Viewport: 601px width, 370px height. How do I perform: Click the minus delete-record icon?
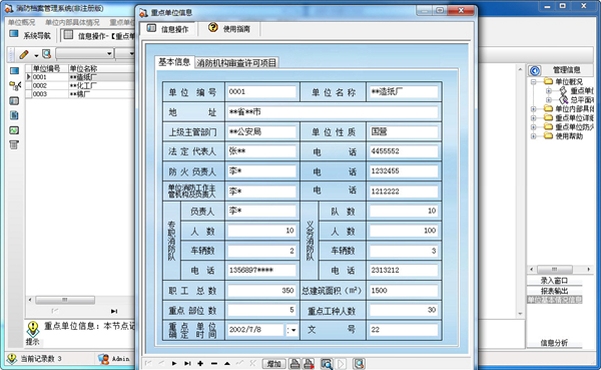point(214,363)
